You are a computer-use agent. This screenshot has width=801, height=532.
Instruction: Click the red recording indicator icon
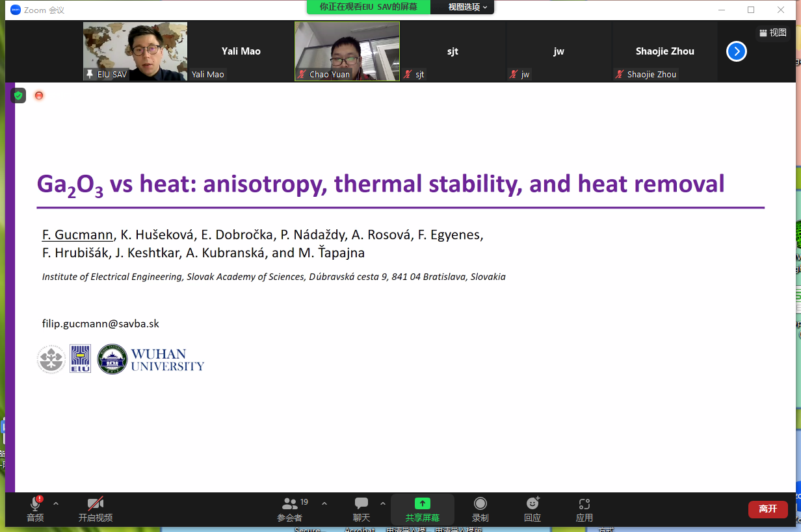39,95
